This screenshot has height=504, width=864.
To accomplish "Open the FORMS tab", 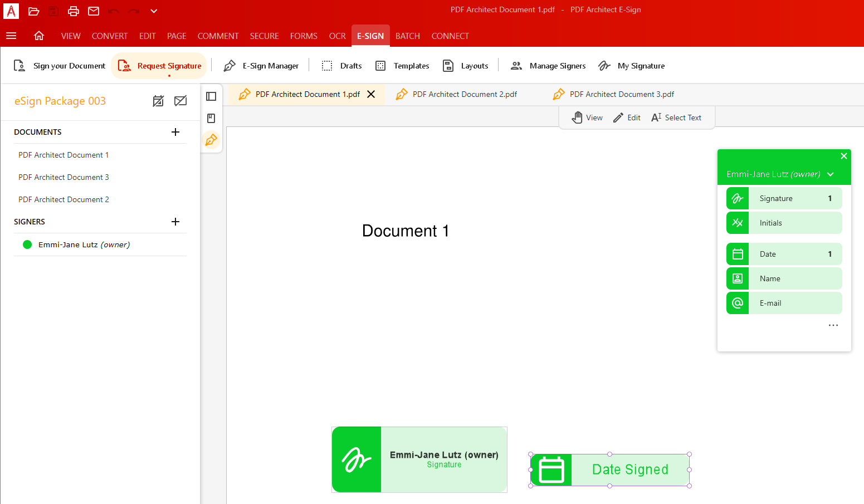I will [x=304, y=36].
